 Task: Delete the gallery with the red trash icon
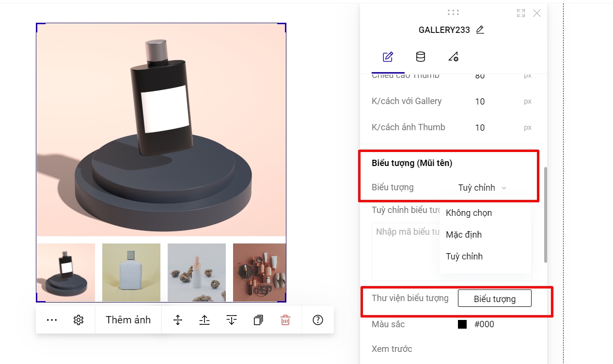[285, 320]
